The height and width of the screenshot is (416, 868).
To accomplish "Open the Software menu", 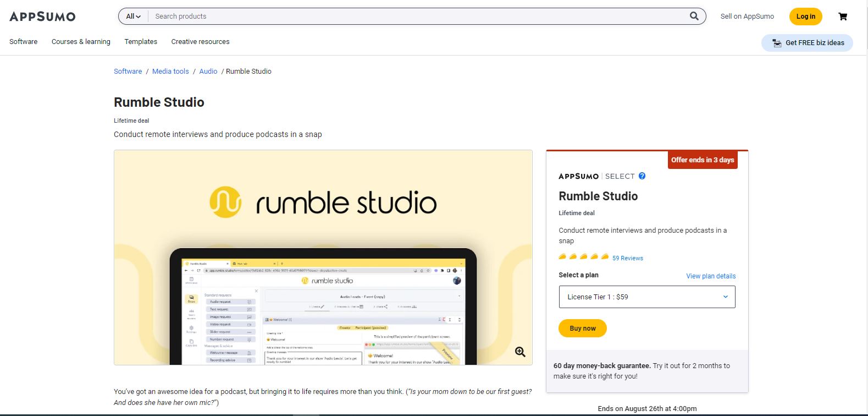I will click(24, 42).
